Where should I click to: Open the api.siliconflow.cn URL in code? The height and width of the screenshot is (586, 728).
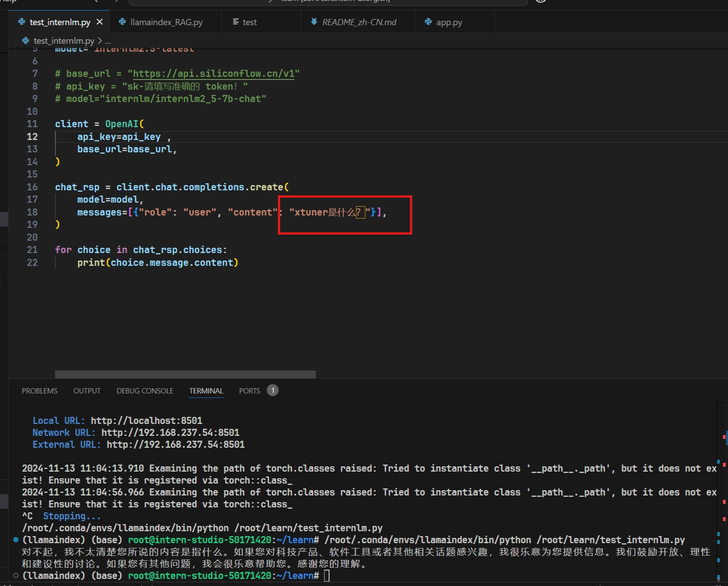pos(213,74)
